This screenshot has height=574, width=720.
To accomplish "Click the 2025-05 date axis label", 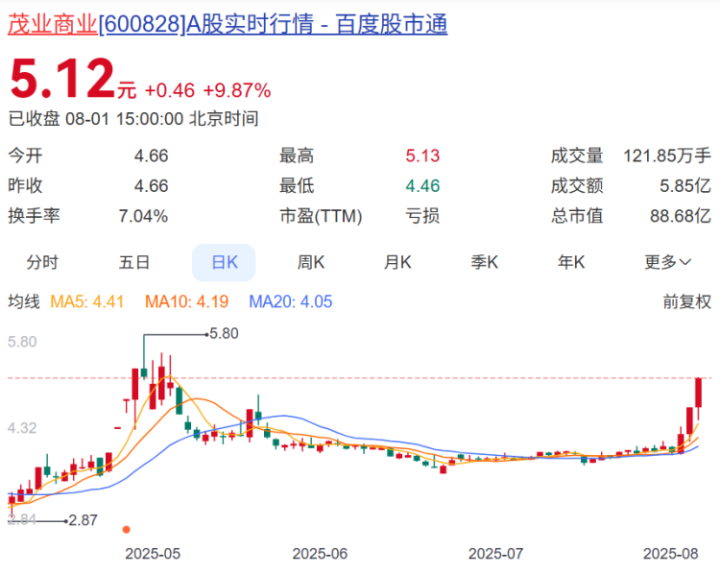I will tap(153, 554).
